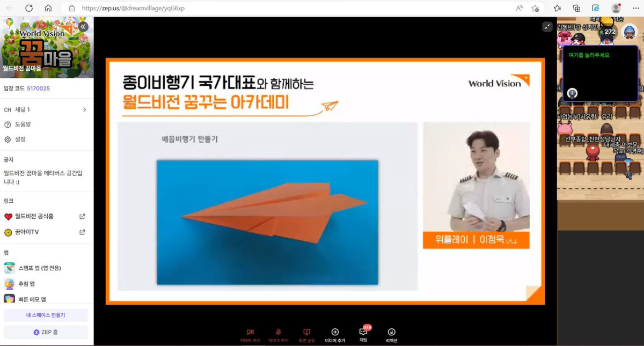
Task: Click the paper airplane slide image
Action: pos(267,222)
